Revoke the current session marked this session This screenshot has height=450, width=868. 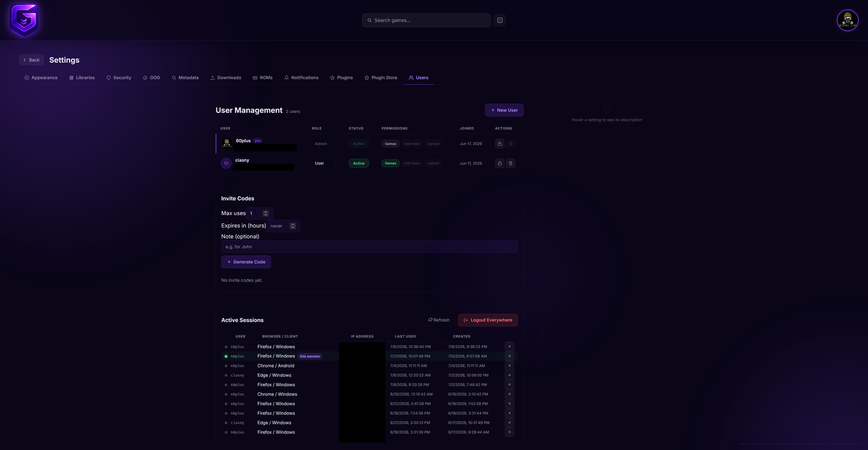[509, 356]
